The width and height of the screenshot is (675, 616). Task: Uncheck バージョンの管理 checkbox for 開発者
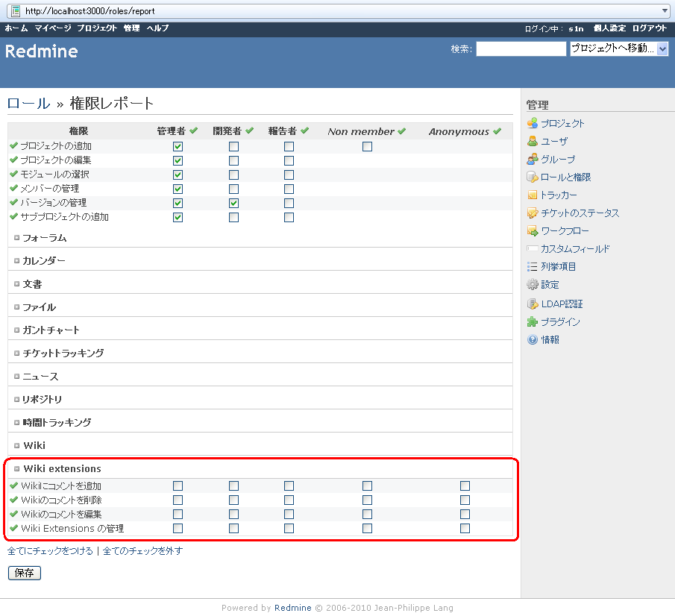[234, 204]
